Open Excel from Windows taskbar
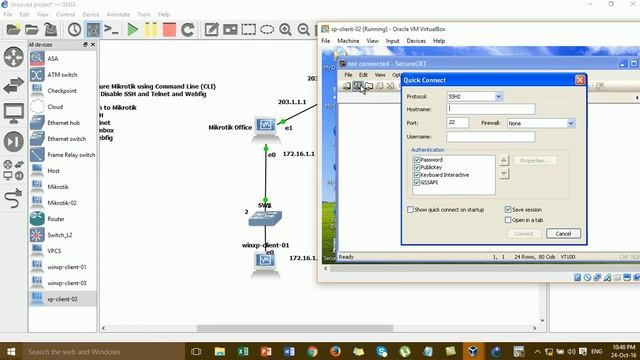This screenshot has width=640, height=360. pos(243,351)
